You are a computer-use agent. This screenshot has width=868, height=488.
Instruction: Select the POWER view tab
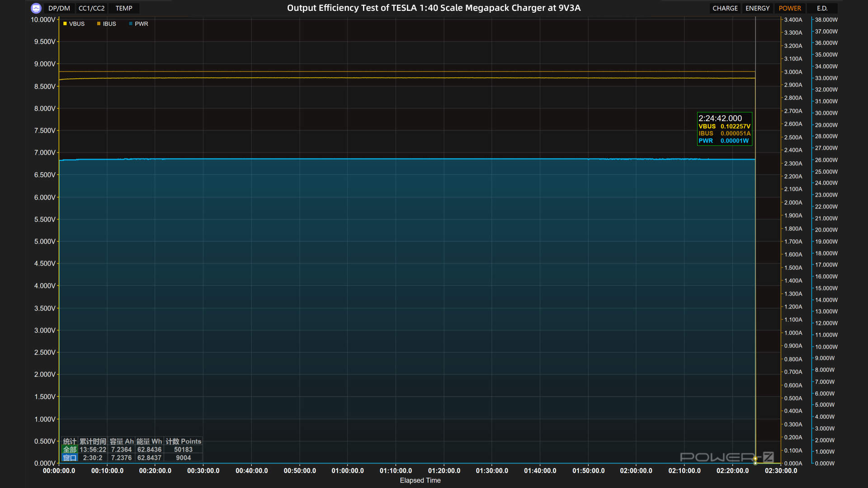(x=790, y=8)
